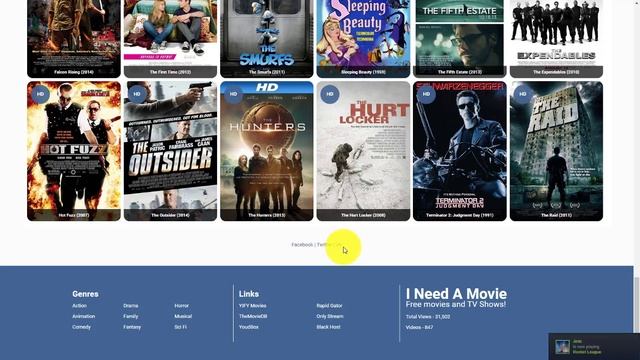Image resolution: width=640 pixels, height=360 pixels.
Task: Click the Videos count text in the footer
Action: pyautogui.click(x=419, y=327)
